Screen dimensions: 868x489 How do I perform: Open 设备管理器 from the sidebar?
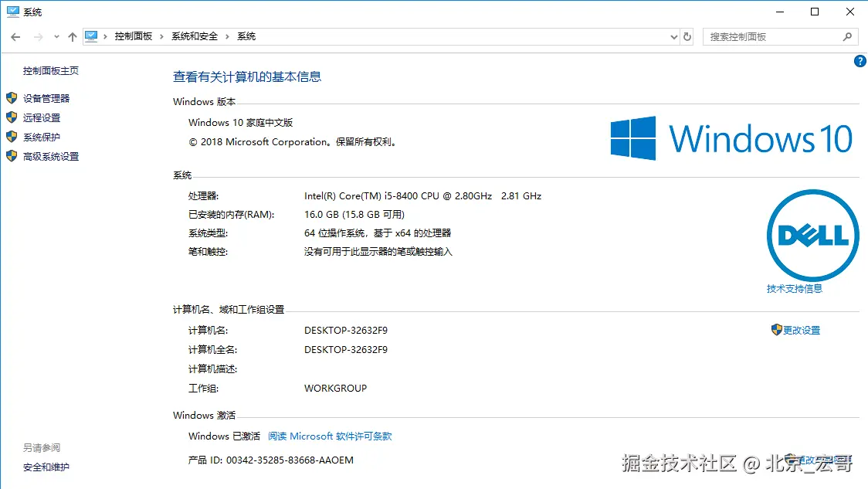click(46, 99)
